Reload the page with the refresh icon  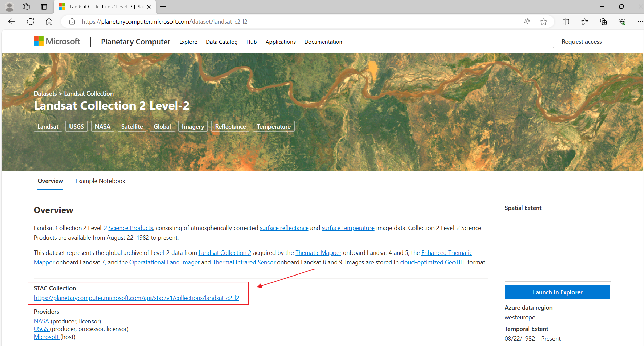tap(31, 22)
